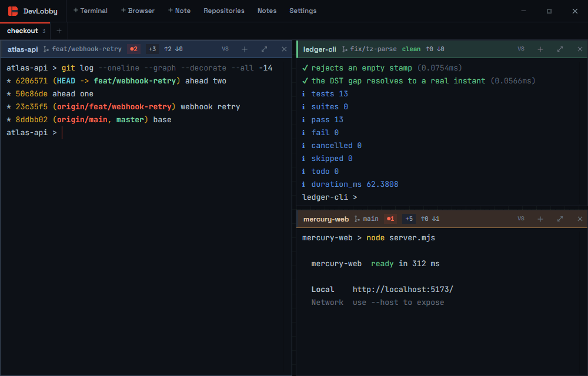588x376 pixels.
Task: Click the origin/feat/webhook-retry ref in the log
Action: 114,107
